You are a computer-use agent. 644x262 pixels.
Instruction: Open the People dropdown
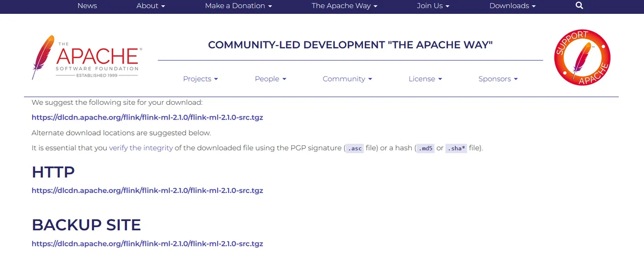[x=270, y=79]
